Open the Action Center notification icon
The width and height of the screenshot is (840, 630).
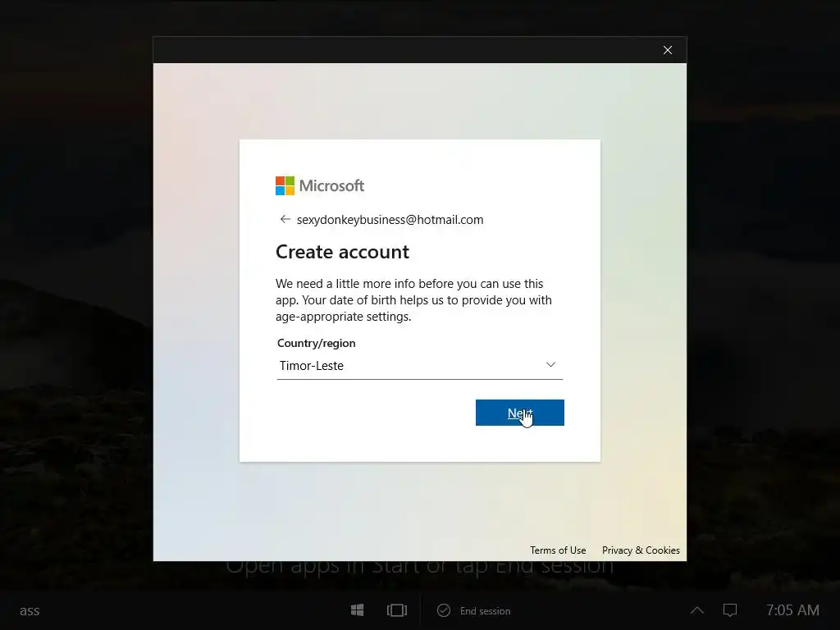[730, 610]
